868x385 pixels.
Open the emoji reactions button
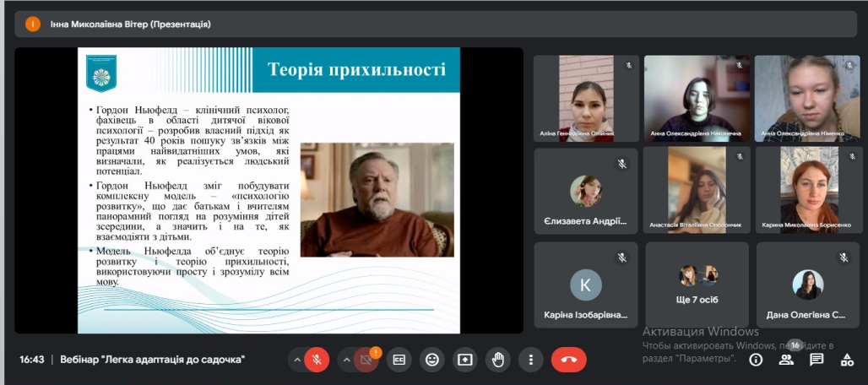pos(431,361)
